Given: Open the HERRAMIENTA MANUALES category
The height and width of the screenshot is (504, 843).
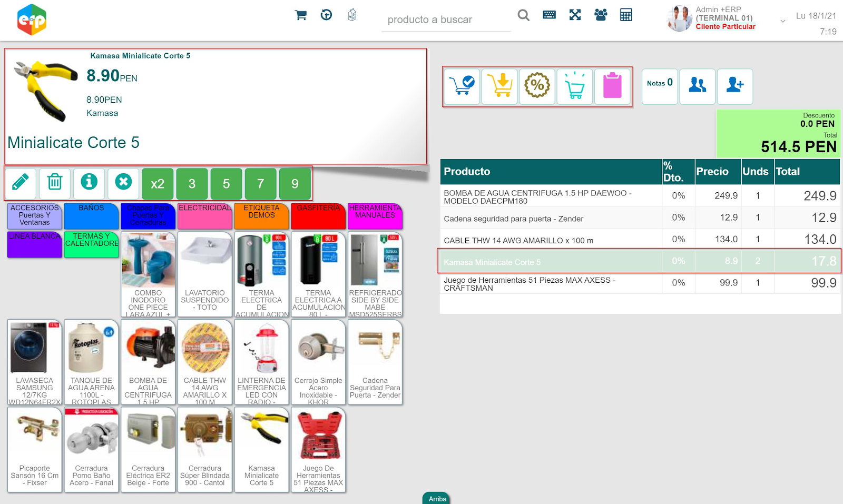Looking at the screenshot, I should (x=375, y=216).
